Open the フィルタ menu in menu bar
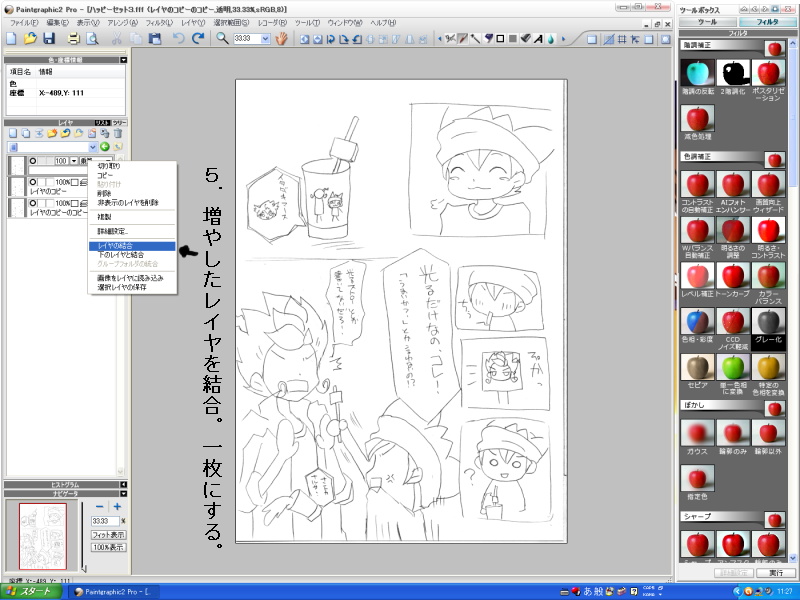800x600 pixels. click(159, 23)
